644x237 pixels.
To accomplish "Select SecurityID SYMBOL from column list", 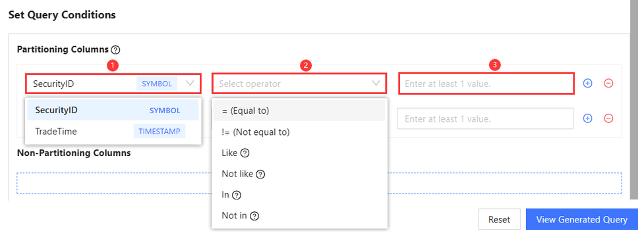I will pyautogui.click(x=113, y=111).
